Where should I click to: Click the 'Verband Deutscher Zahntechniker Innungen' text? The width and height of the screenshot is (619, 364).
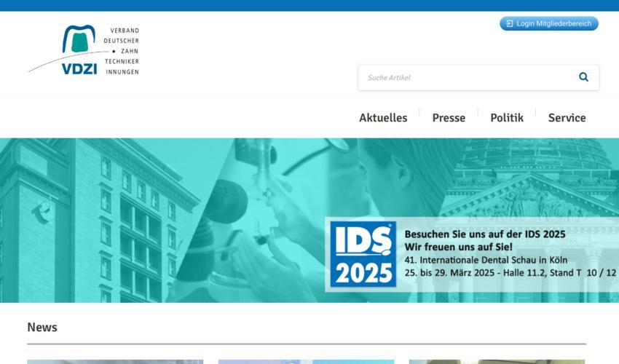pyautogui.click(x=122, y=51)
